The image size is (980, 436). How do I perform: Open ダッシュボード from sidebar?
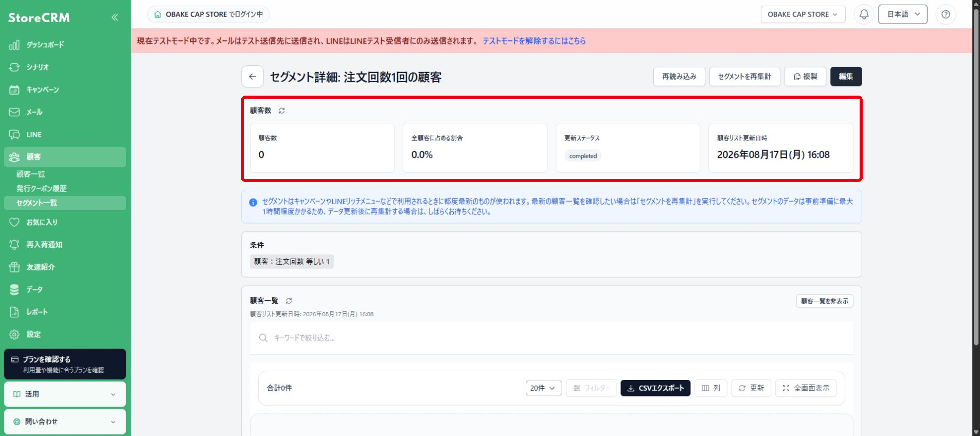click(x=65, y=45)
